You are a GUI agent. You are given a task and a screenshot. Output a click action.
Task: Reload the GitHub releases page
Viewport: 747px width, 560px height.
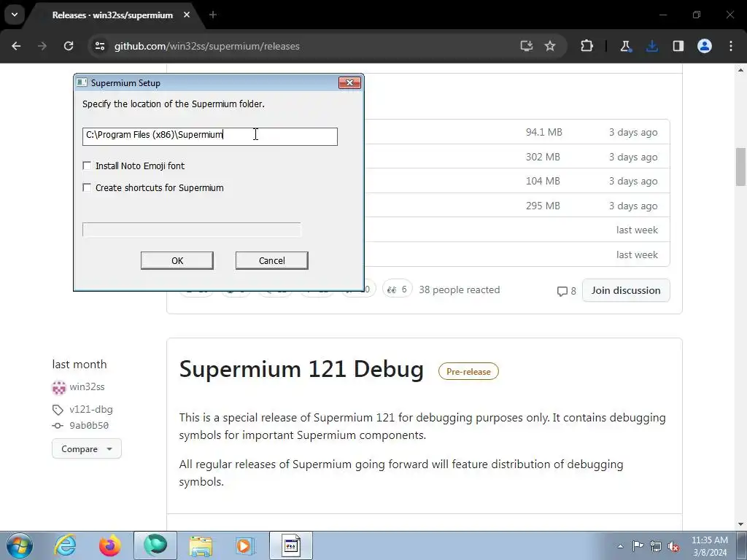[69, 46]
